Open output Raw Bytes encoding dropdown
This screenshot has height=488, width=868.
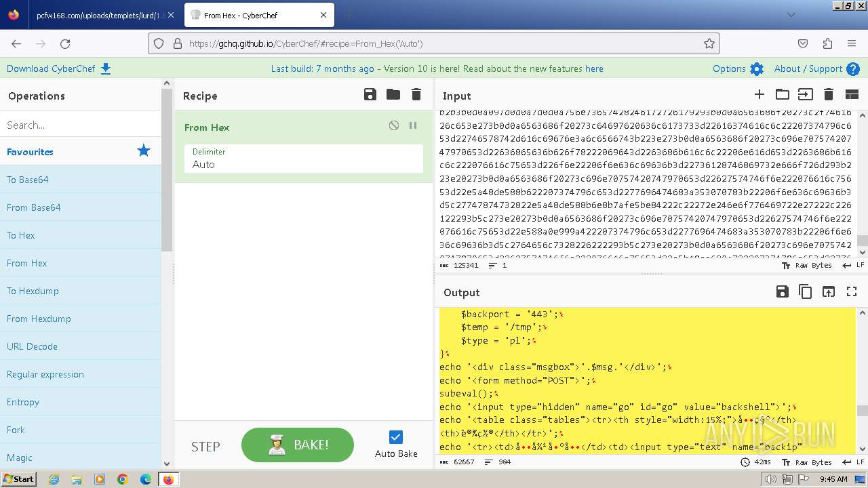[807, 462]
